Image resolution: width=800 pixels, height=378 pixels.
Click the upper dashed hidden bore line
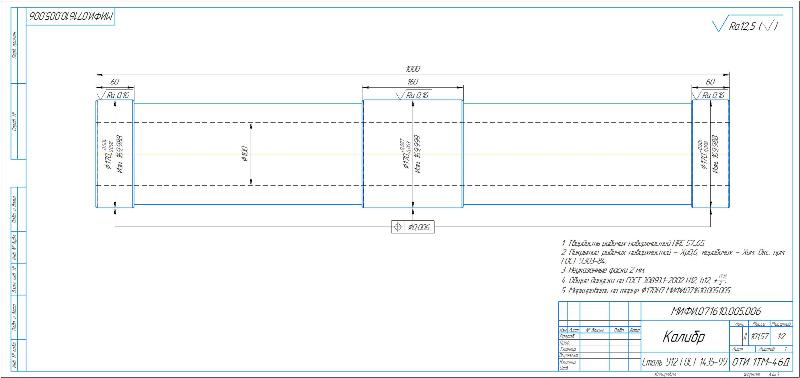click(x=412, y=122)
